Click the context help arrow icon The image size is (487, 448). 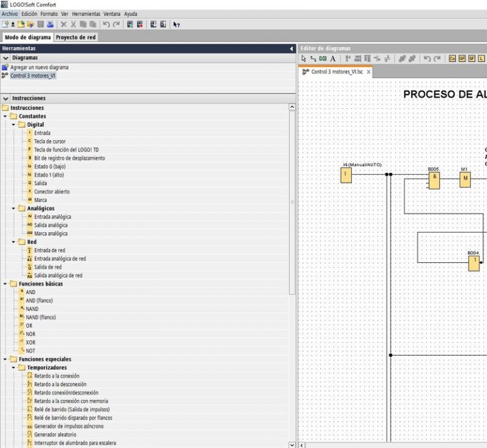pos(177,24)
